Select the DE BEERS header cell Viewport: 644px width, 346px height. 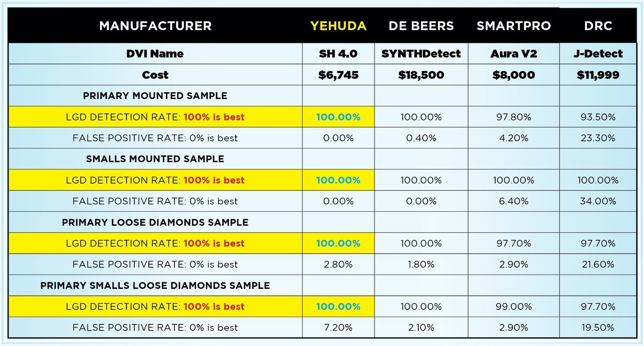tap(421, 26)
